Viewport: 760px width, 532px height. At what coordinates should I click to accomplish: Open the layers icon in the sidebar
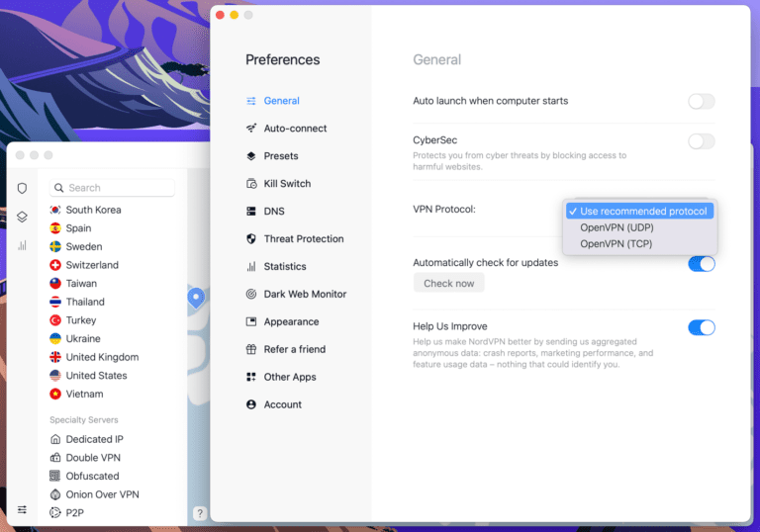click(22, 217)
